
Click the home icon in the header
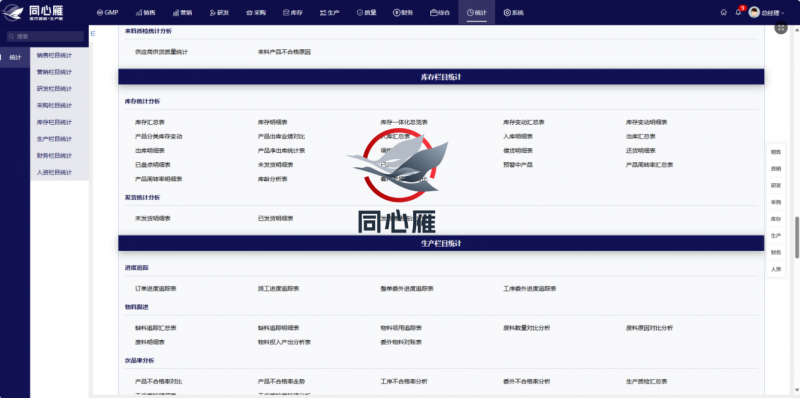click(x=723, y=12)
